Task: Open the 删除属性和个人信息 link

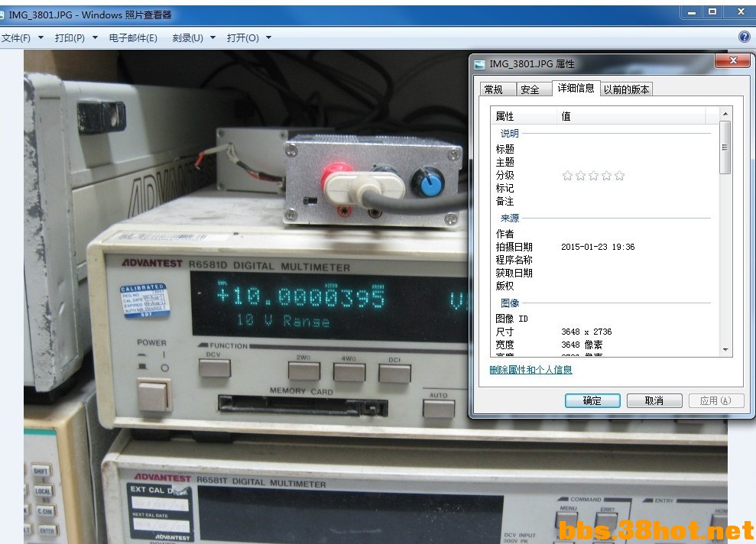Action: point(530,370)
